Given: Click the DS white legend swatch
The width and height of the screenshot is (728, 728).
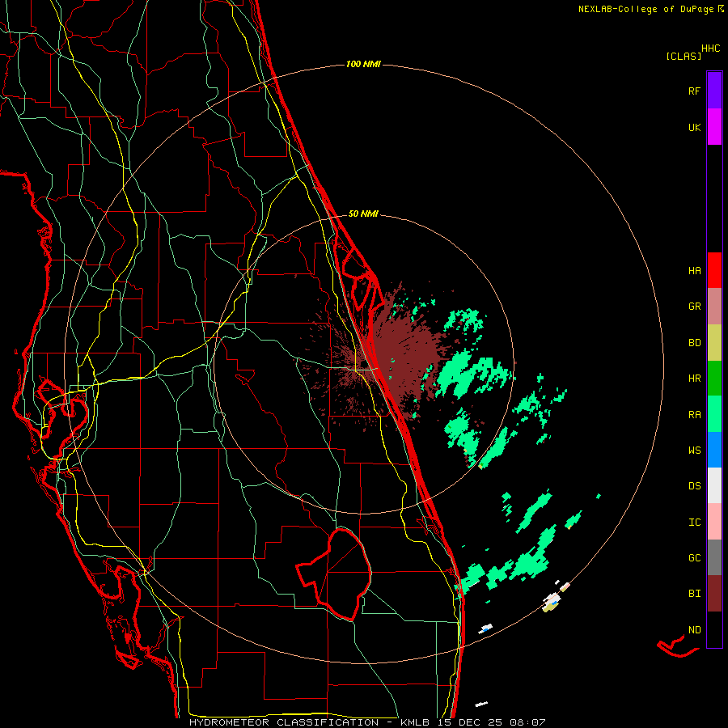Looking at the screenshot, I should [x=714, y=485].
